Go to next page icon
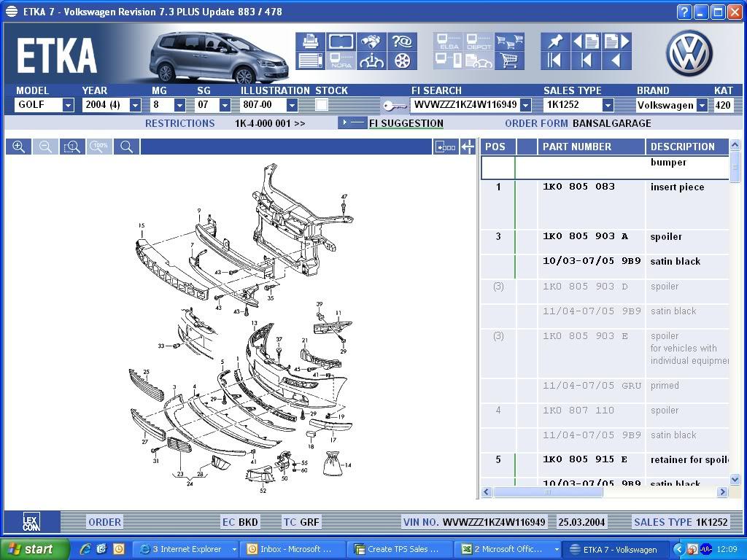Screen dimensions: 747x560 coord(616,42)
